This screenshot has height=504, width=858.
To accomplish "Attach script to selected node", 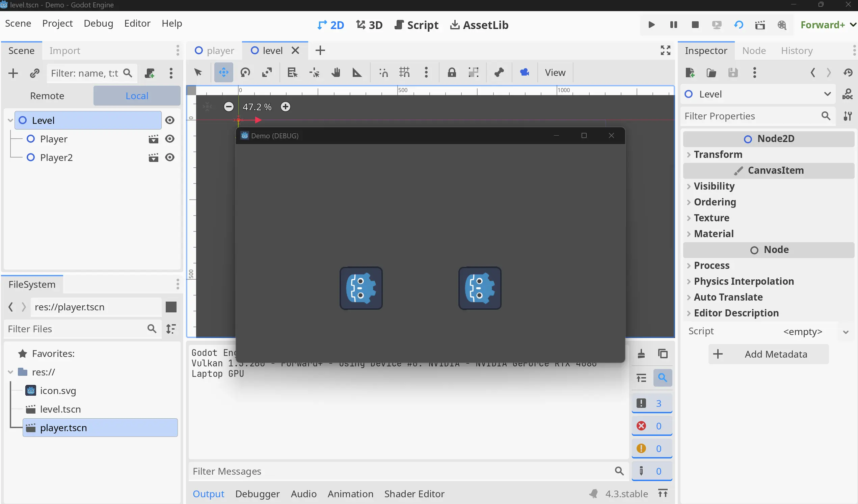I will pos(150,73).
